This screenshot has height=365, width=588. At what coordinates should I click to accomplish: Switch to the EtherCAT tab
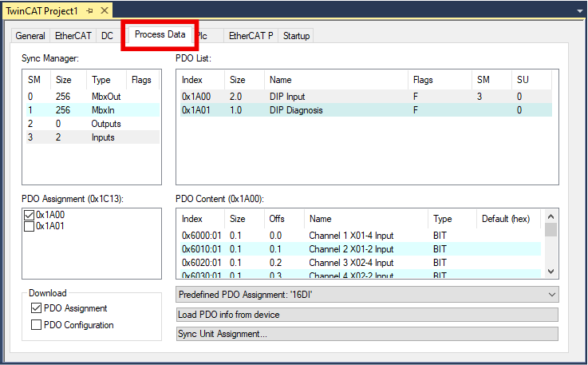point(73,36)
